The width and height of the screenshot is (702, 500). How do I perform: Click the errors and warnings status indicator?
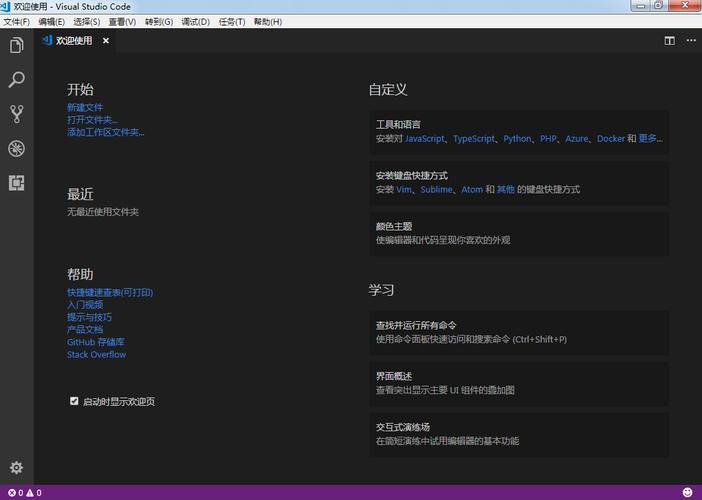pyautogui.click(x=25, y=493)
